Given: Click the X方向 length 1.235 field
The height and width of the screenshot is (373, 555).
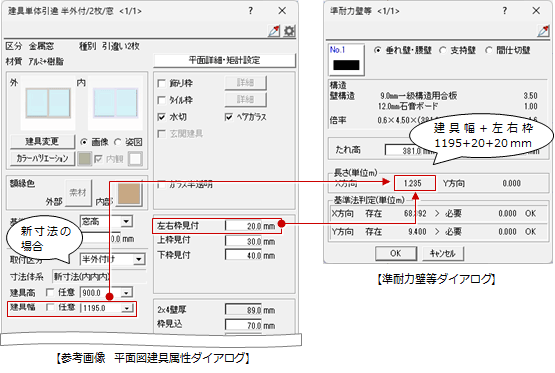Looking at the screenshot, I should click(414, 183).
